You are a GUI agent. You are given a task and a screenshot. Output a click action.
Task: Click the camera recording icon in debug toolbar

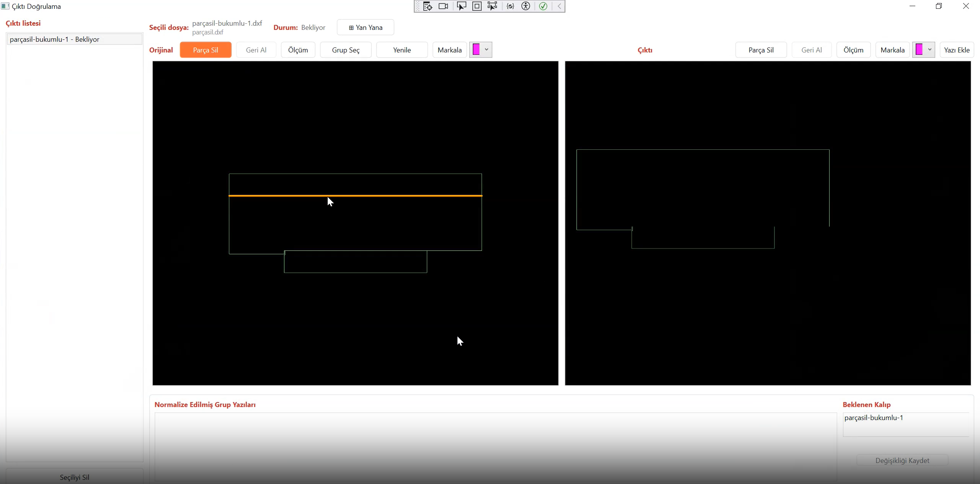tap(443, 6)
